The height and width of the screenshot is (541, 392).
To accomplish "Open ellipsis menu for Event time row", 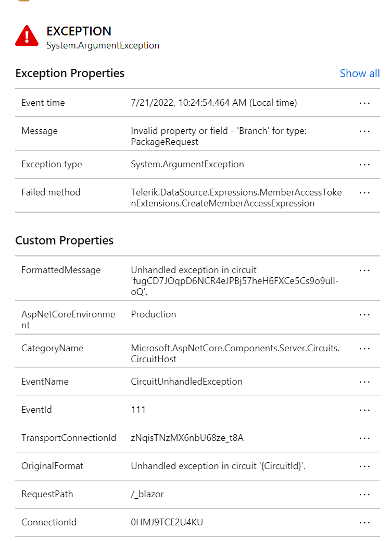I will point(364,103).
